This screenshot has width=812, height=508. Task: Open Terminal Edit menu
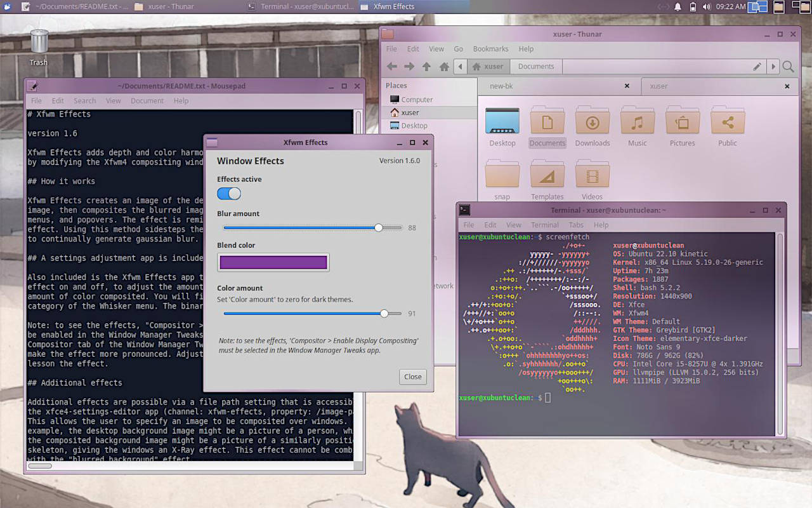pos(490,225)
